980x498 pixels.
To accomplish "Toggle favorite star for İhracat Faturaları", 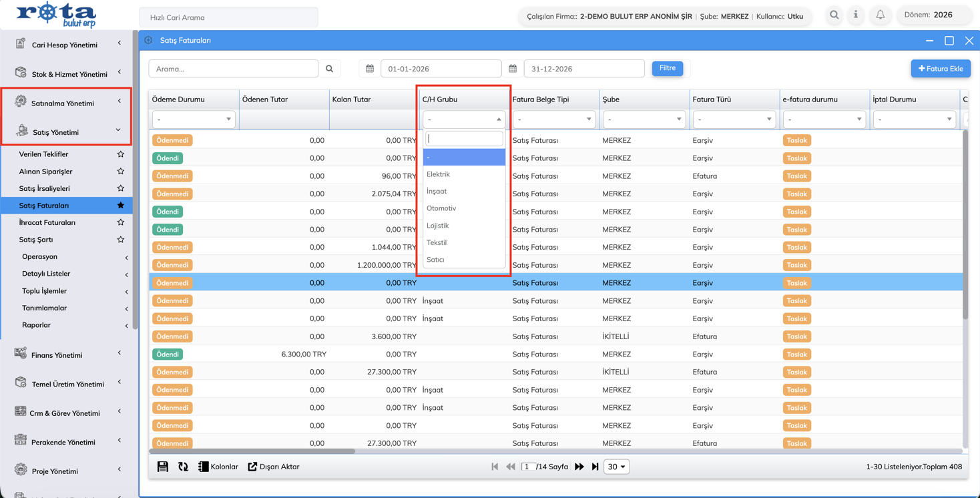I will [121, 222].
